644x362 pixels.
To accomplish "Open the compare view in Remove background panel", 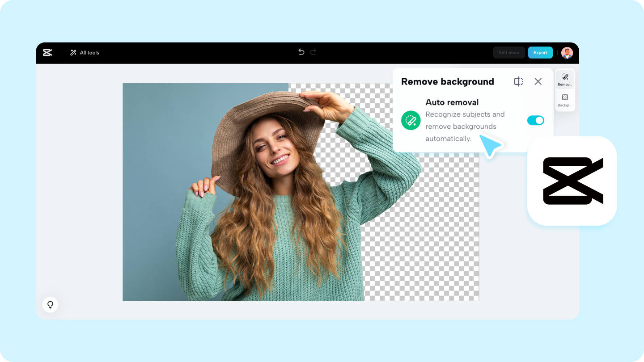I will [x=518, y=81].
